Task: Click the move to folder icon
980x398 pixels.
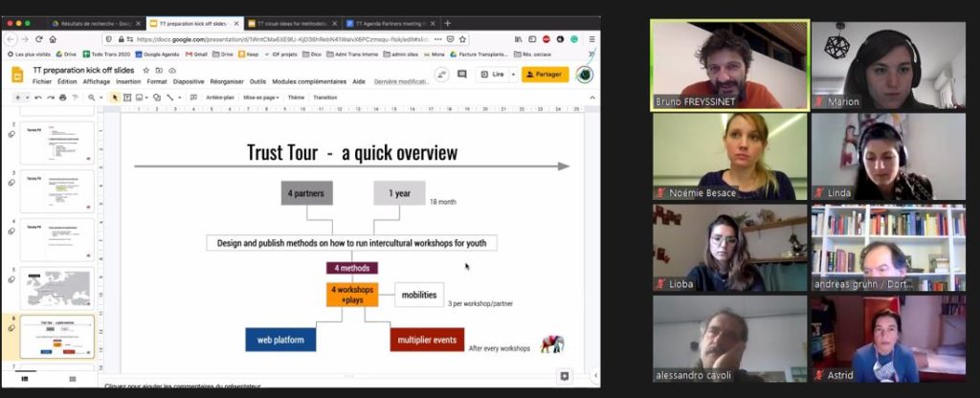Action: click(159, 71)
